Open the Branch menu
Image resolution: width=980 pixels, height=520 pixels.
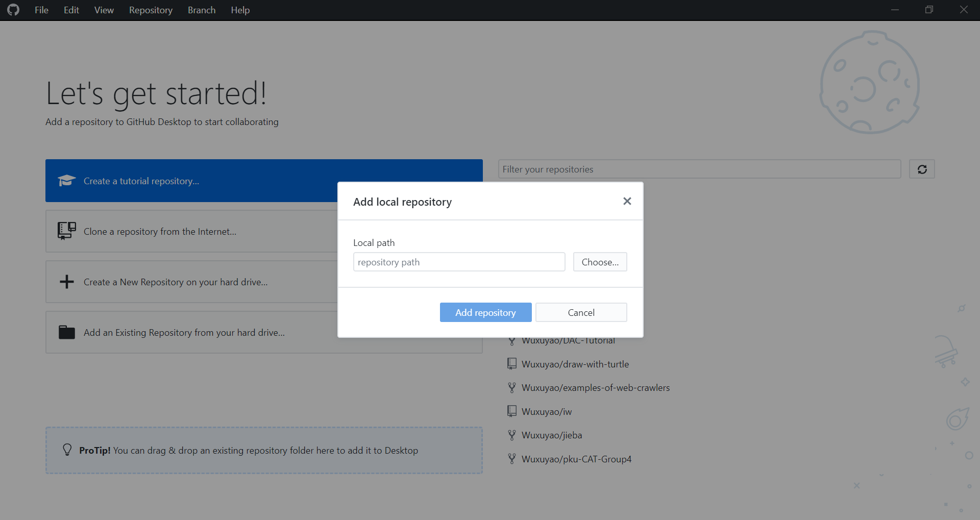click(x=201, y=10)
